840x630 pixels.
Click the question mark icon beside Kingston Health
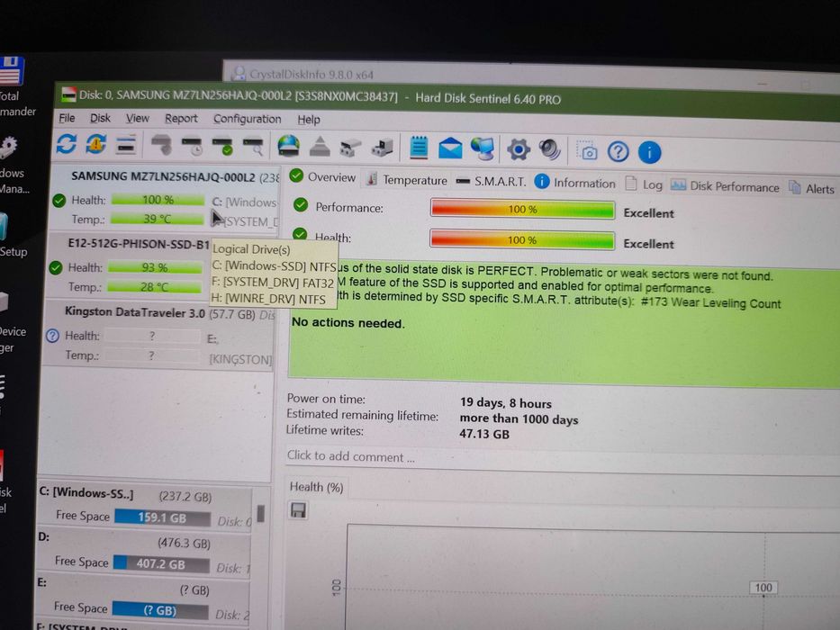point(52,336)
